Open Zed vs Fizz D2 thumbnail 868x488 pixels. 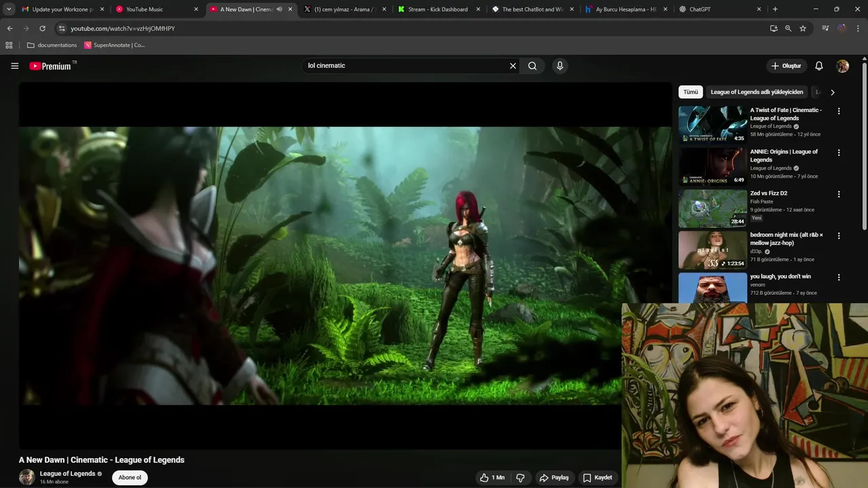point(713,208)
